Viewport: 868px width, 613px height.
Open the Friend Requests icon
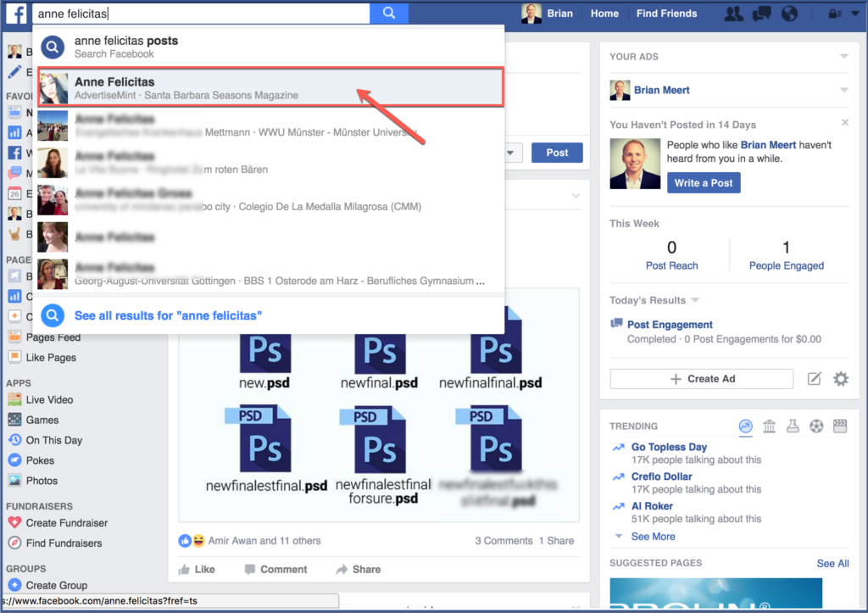733,13
